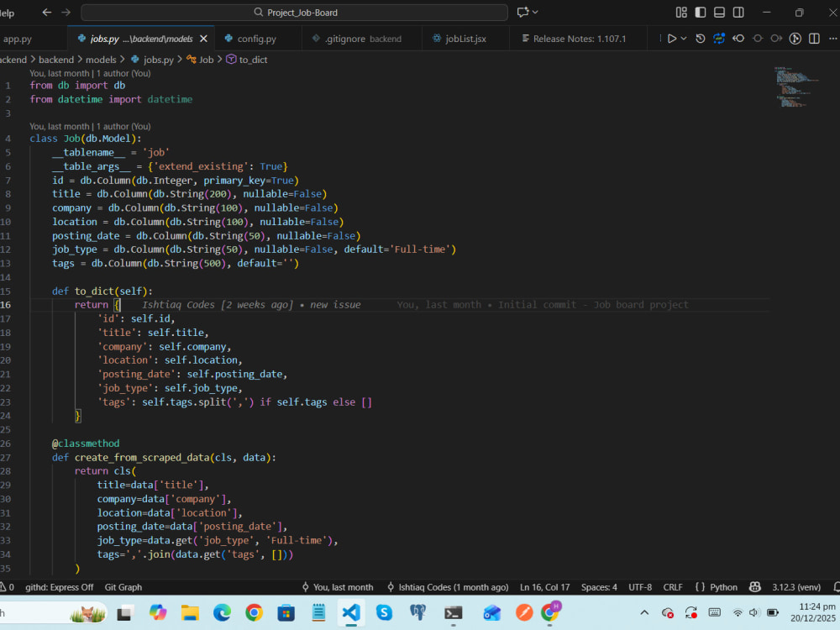Split the editor to the right
Viewport: 840px width, 630px height.
(814, 39)
